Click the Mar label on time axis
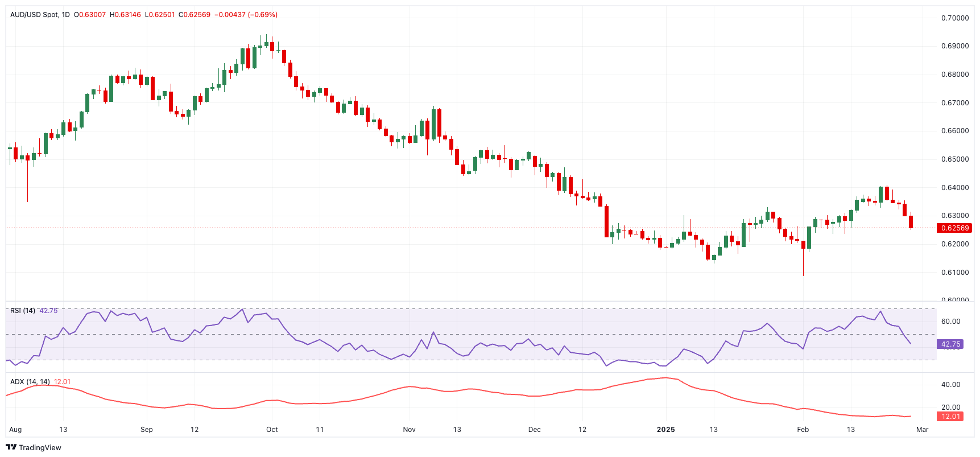The height and width of the screenshot is (457, 980). [922, 430]
